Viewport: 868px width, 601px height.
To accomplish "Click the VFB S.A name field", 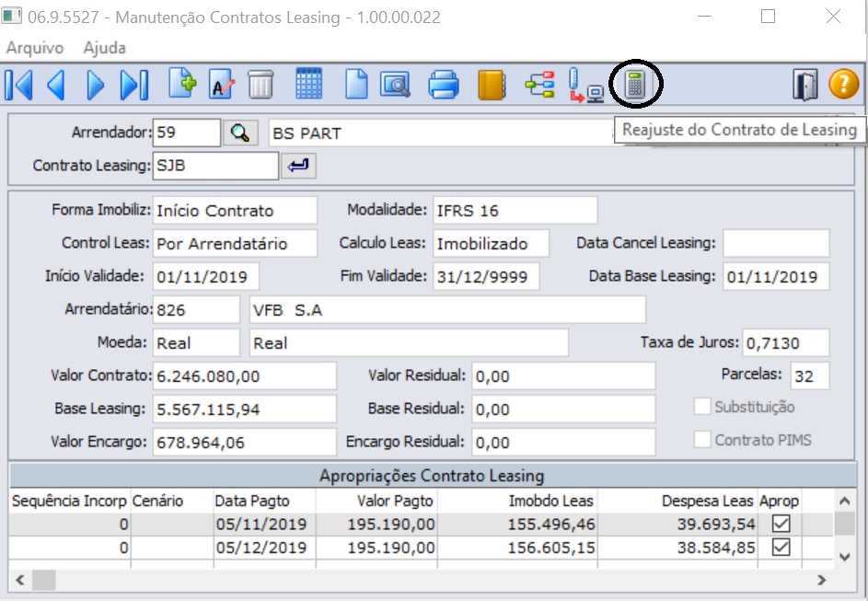I will 447,310.
